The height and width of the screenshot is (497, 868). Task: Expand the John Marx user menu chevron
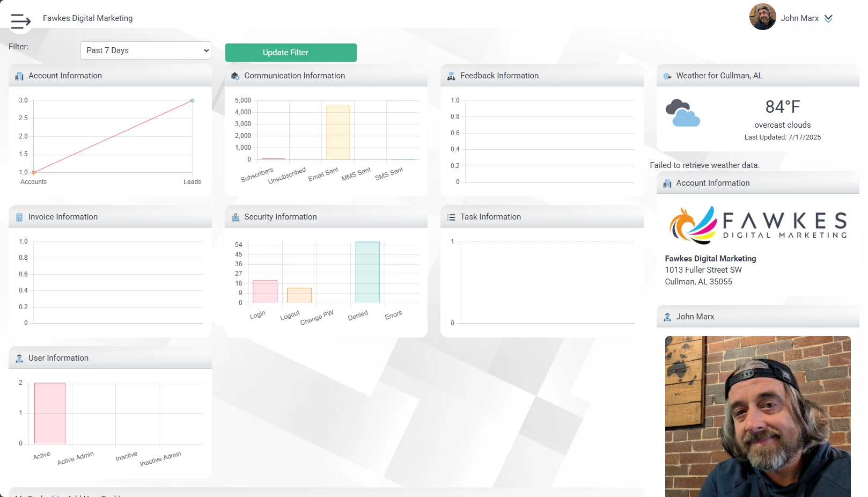(828, 18)
